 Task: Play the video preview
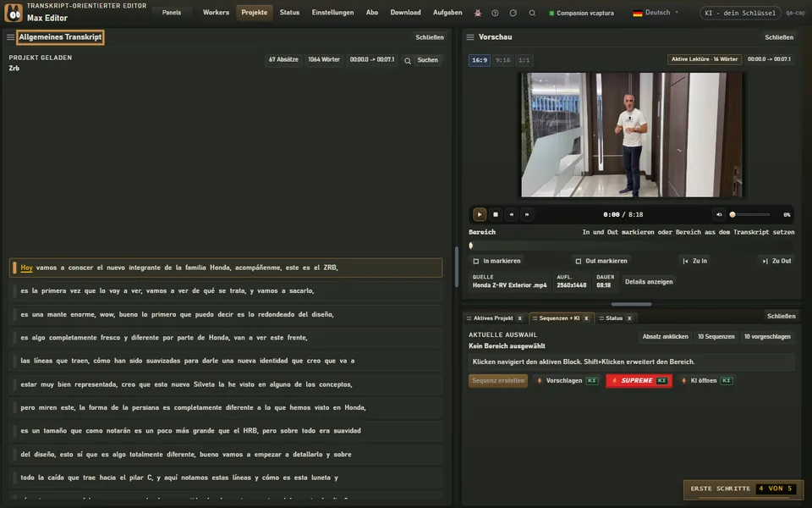click(479, 214)
